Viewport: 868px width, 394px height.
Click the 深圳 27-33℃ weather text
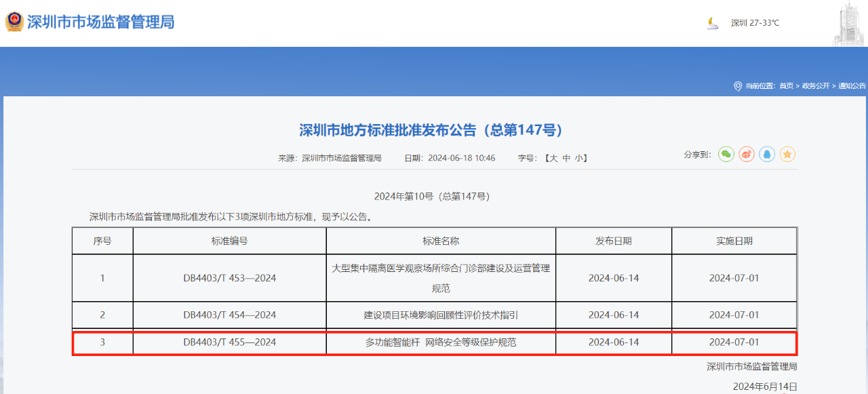[x=755, y=23]
